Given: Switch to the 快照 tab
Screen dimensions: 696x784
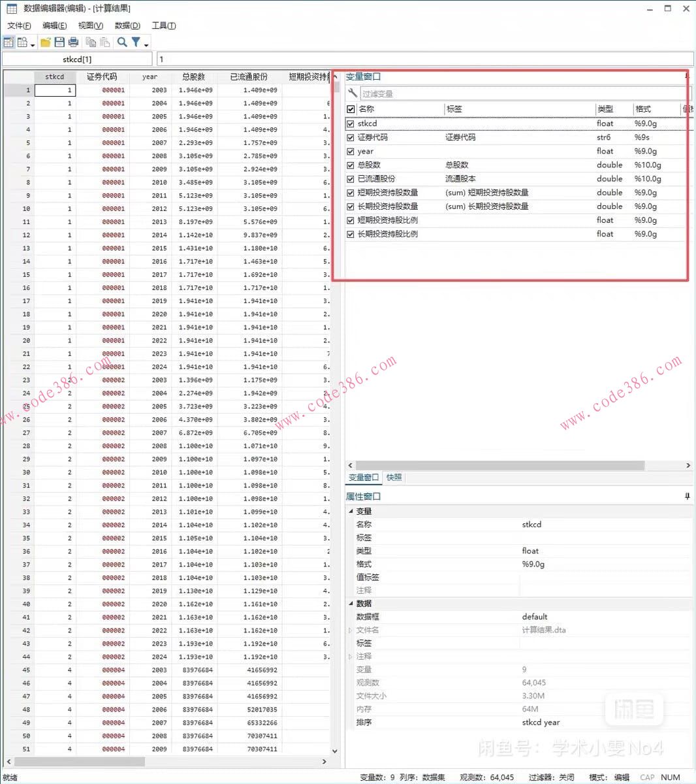Looking at the screenshot, I should [394, 478].
